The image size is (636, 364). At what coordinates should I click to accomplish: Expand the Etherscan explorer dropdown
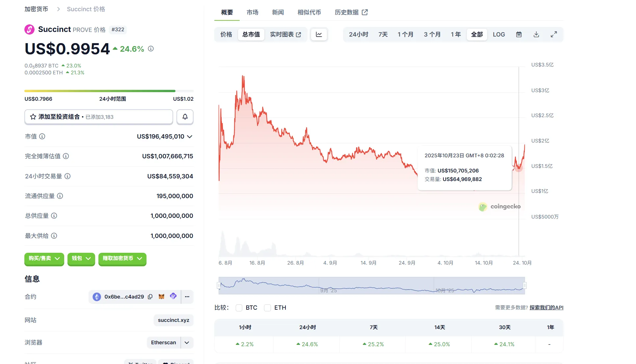187,343
